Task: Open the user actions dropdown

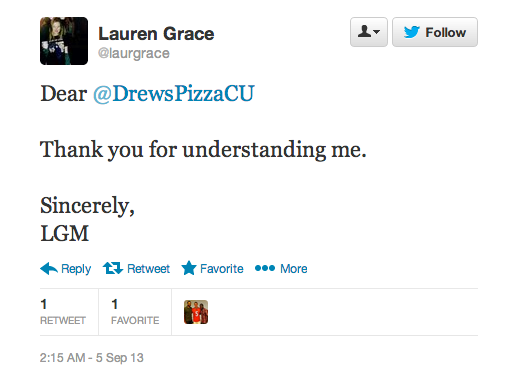Action: click(369, 32)
